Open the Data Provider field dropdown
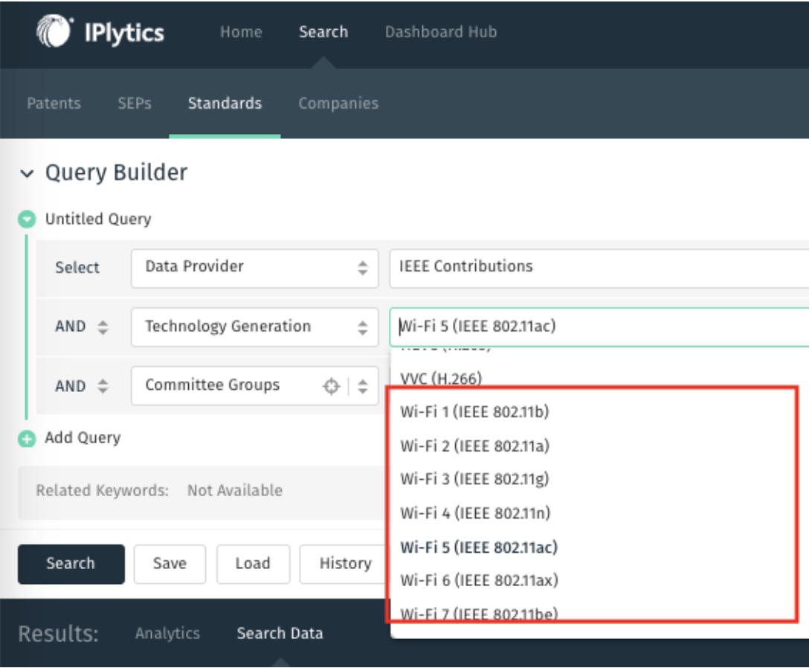Screen dimensions: 812x668 pyautogui.click(x=254, y=268)
